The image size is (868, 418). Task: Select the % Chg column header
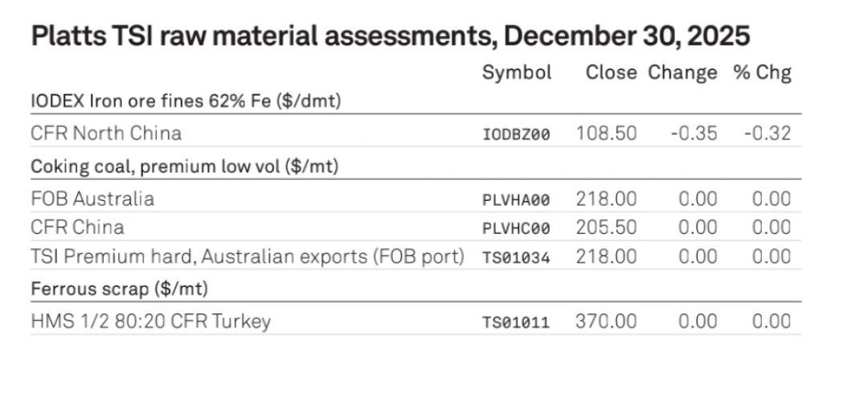coord(762,72)
